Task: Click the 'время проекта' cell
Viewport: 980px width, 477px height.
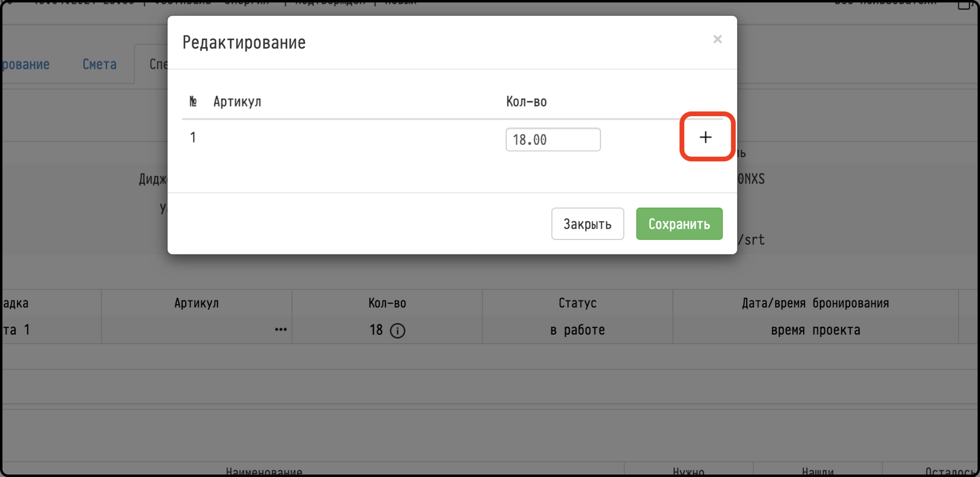Action: pyautogui.click(x=815, y=330)
